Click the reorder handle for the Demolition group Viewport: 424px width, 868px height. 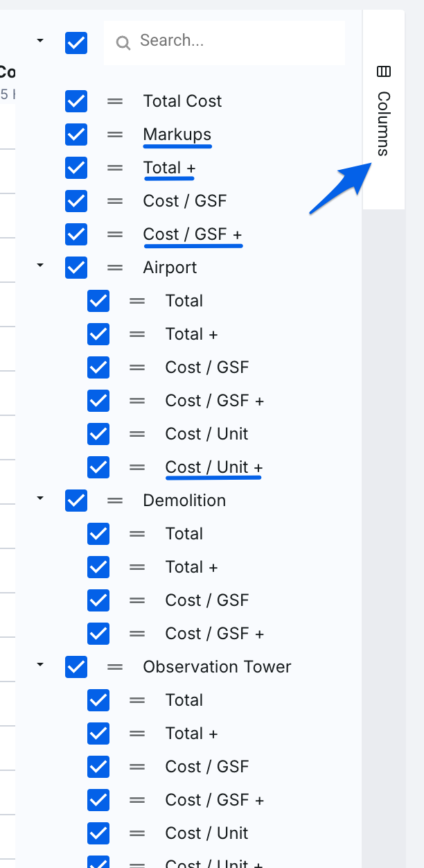pyautogui.click(x=115, y=501)
